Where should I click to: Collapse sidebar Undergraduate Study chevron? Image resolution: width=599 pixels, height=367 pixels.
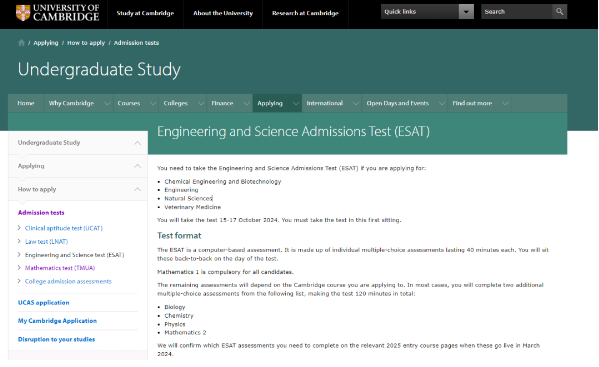click(x=138, y=143)
